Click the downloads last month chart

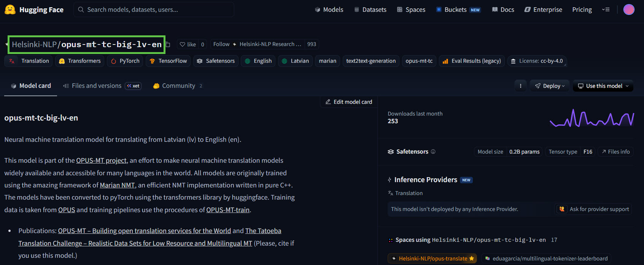592,118
